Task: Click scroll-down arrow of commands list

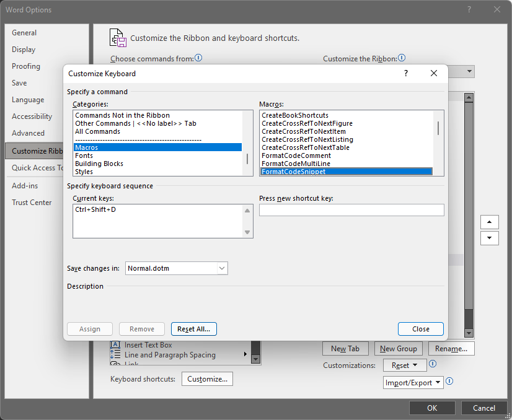Action: (x=255, y=359)
